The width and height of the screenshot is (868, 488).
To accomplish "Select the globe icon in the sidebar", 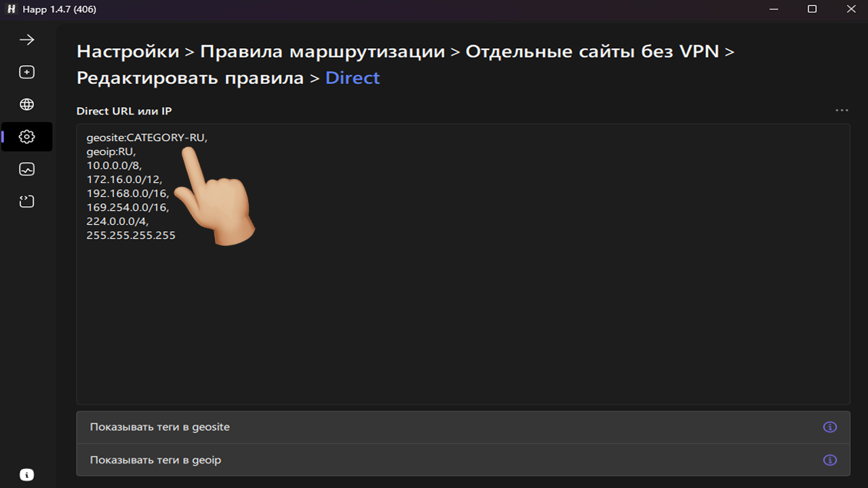I will tap(26, 104).
